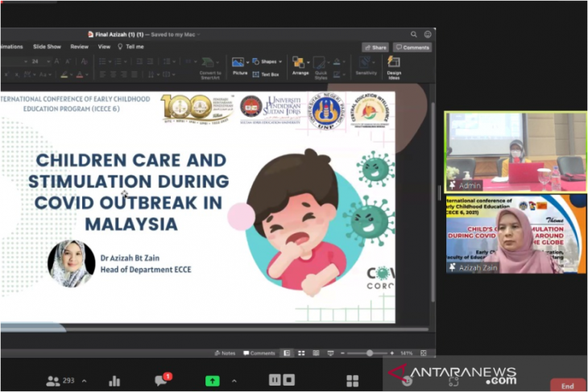Toggle Normal view in status bar
This screenshot has height=392, width=588.
pyautogui.click(x=287, y=353)
